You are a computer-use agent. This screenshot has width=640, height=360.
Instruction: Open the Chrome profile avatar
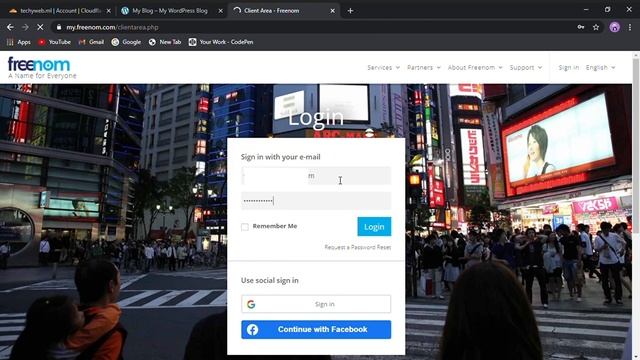[x=614, y=27]
